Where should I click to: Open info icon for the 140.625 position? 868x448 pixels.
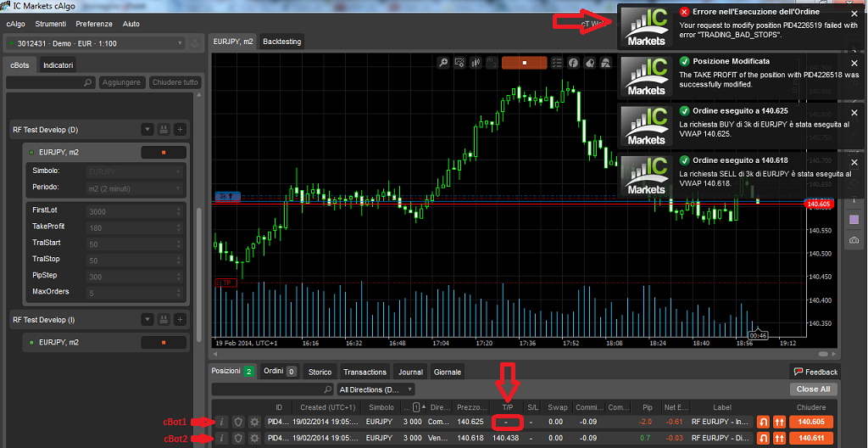pos(221,422)
